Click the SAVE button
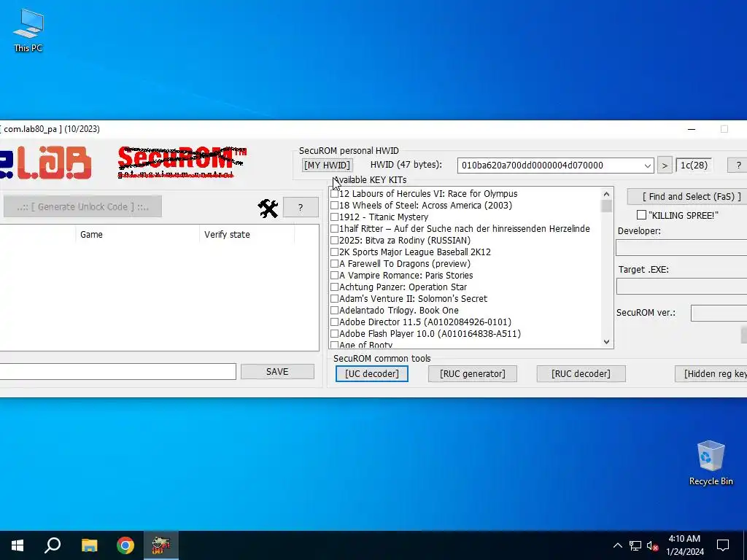This screenshot has height=560, width=747. click(x=277, y=372)
